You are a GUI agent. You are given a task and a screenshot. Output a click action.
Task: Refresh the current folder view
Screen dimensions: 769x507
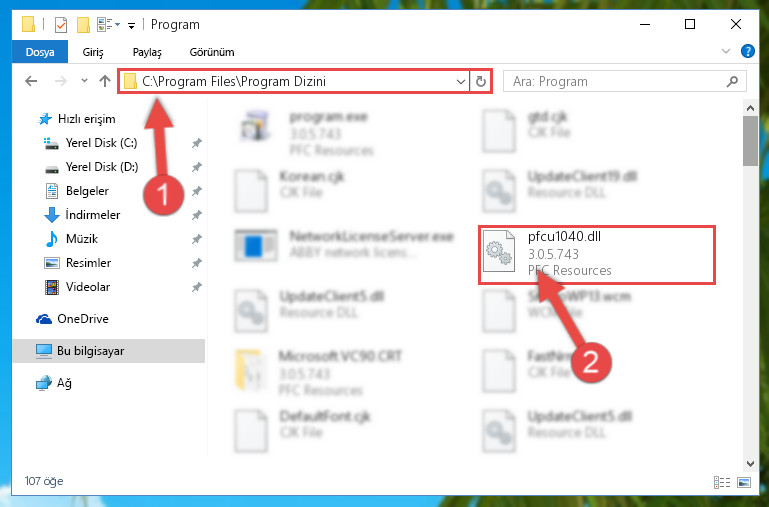[481, 81]
